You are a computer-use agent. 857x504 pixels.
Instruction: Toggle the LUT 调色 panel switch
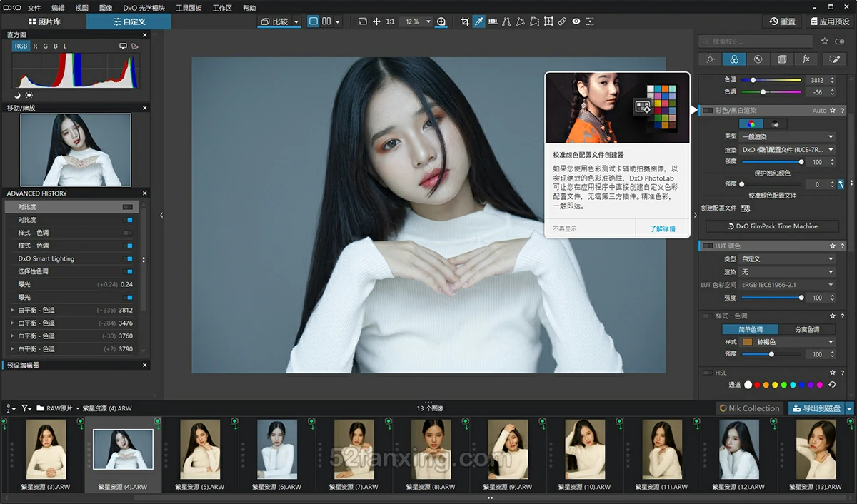coord(708,246)
